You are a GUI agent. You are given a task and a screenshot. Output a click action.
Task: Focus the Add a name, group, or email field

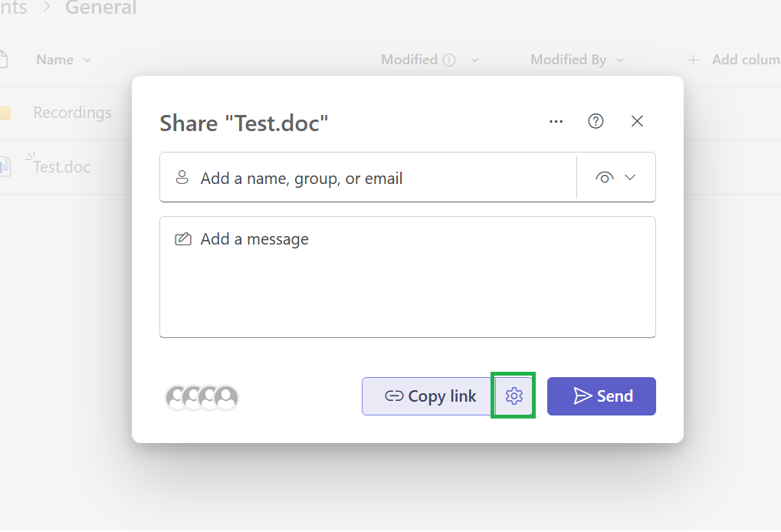coord(368,178)
